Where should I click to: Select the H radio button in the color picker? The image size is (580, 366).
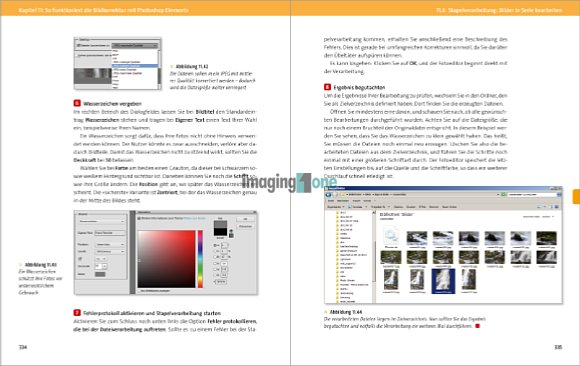[216, 245]
